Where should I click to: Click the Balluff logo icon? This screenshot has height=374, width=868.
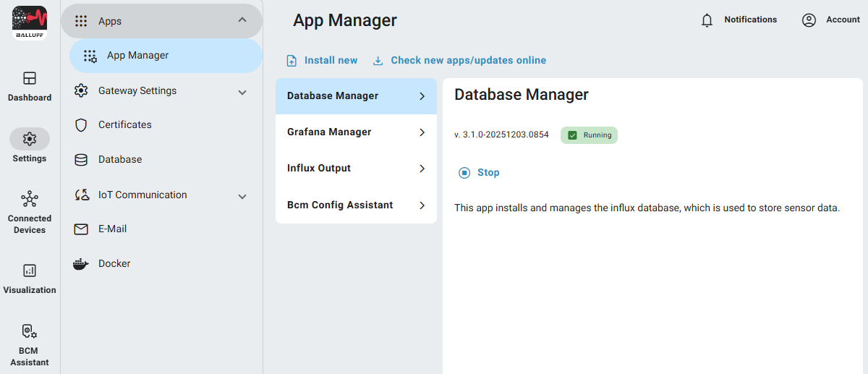point(30,22)
